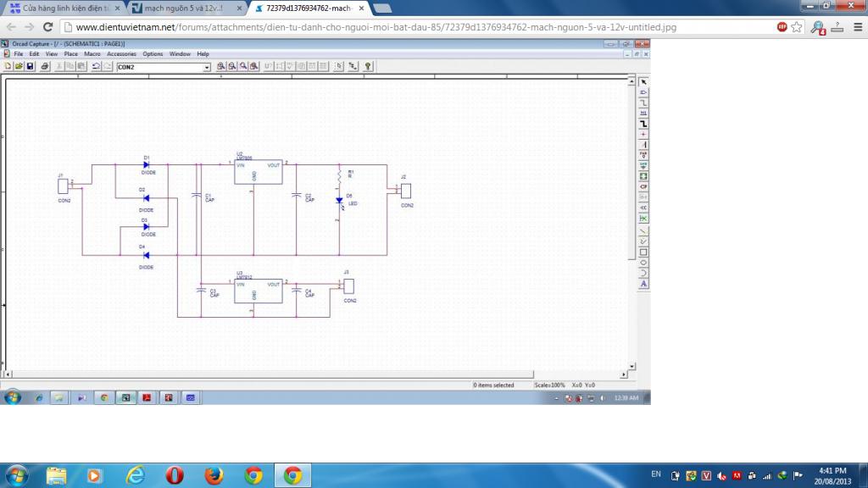The image size is (868, 488).
Task: Select the Place Net Alias tool
Action: pyautogui.click(x=643, y=114)
